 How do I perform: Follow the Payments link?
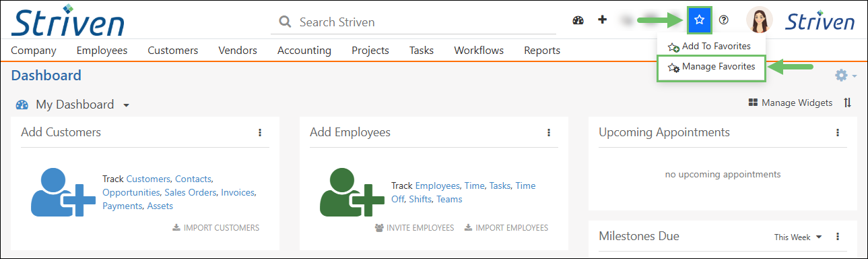point(123,206)
